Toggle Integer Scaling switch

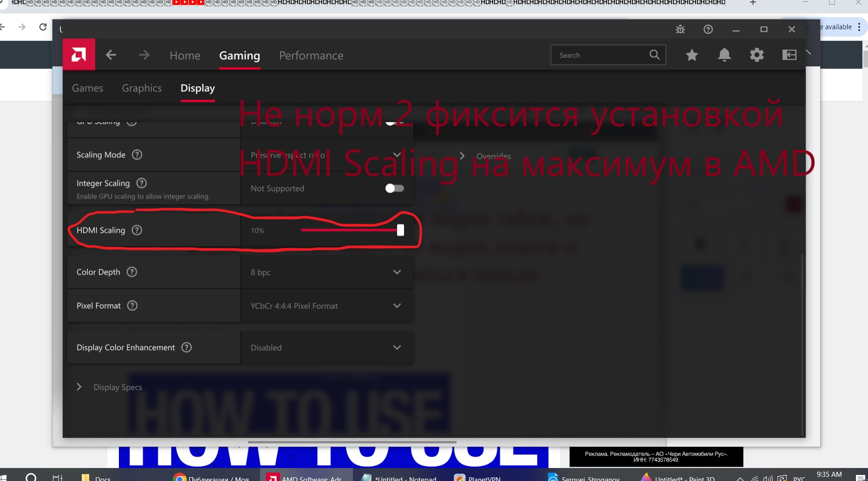(x=395, y=188)
